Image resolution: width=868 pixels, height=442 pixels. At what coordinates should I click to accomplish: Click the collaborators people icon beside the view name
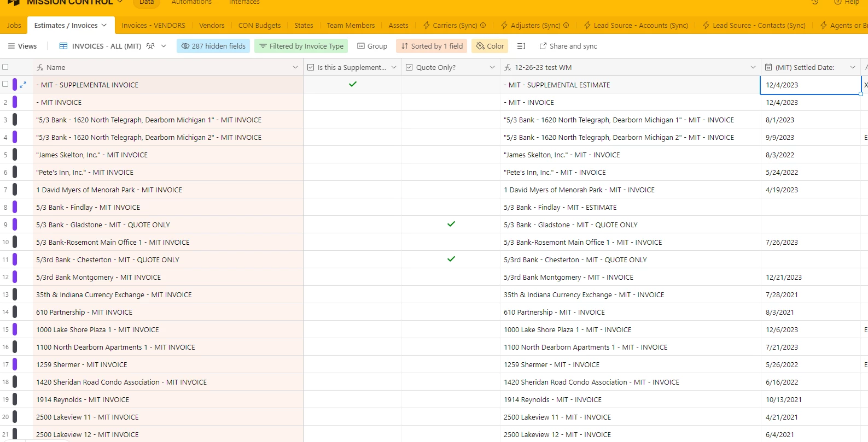[150, 46]
